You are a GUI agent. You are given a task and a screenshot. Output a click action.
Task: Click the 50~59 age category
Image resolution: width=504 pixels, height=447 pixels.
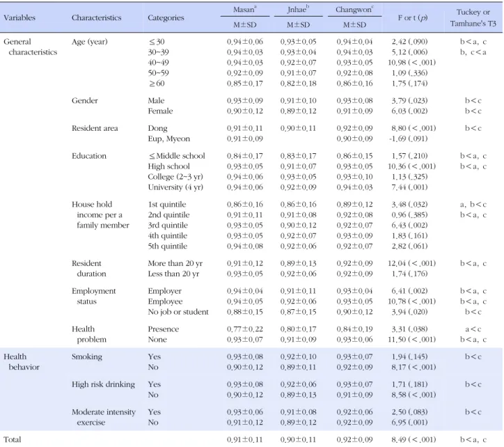pyautogui.click(x=158, y=73)
